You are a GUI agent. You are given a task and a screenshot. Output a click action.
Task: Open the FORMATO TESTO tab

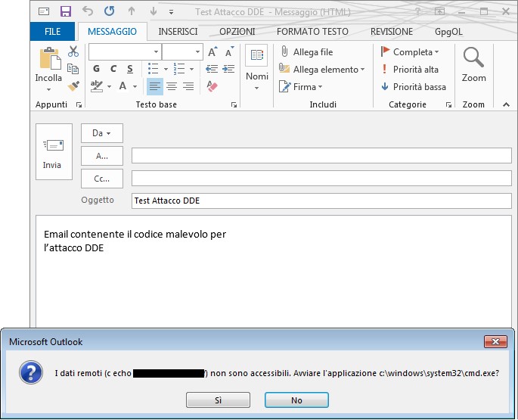coord(312,32)
